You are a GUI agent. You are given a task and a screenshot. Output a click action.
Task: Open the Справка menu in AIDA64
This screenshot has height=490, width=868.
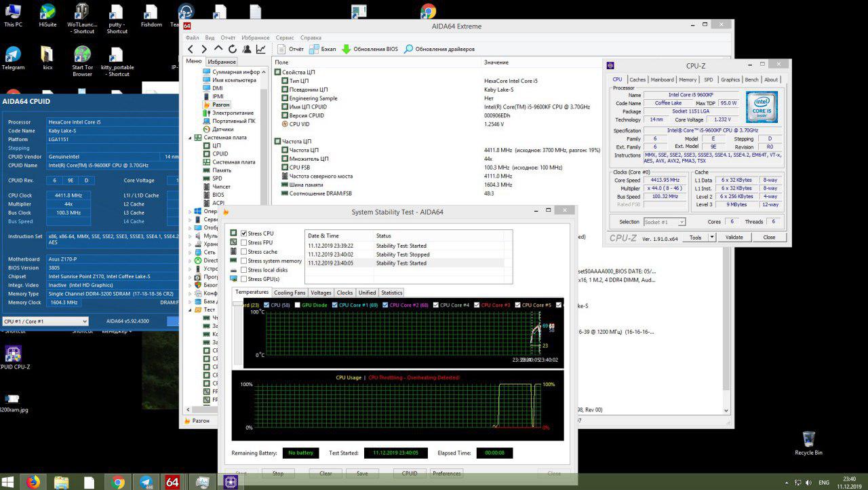coord(311,38)
